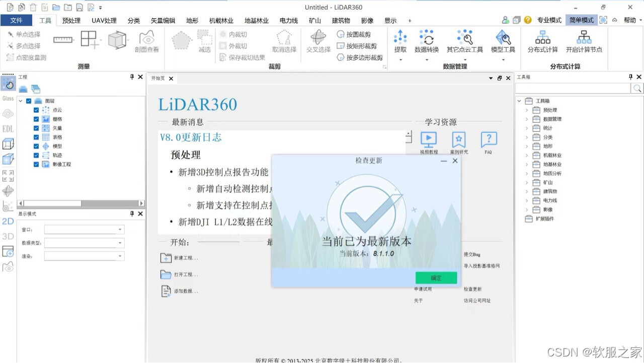
Task: Switch to 简单模式 simple mode
Action: pyautogui.click(x=581, y=20)
